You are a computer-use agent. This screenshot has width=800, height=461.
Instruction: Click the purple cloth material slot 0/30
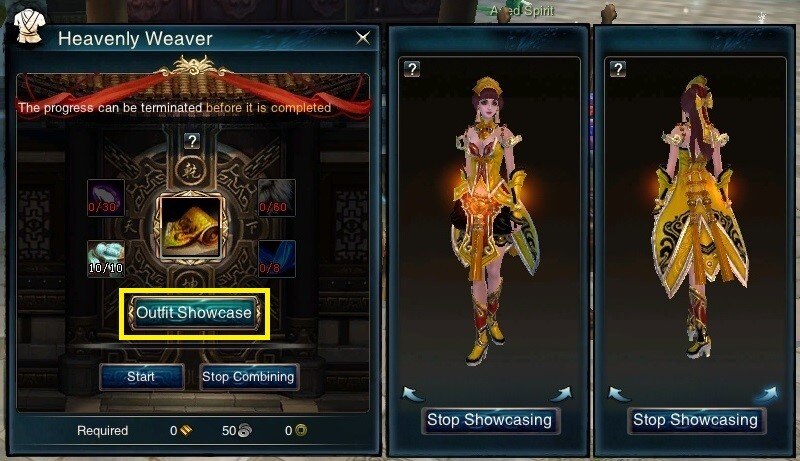106,198
